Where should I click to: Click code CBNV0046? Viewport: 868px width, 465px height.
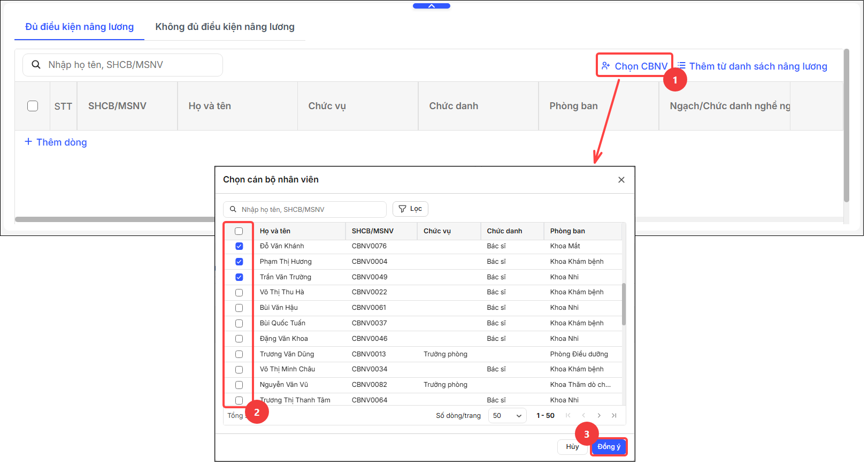tap(370, 339)
